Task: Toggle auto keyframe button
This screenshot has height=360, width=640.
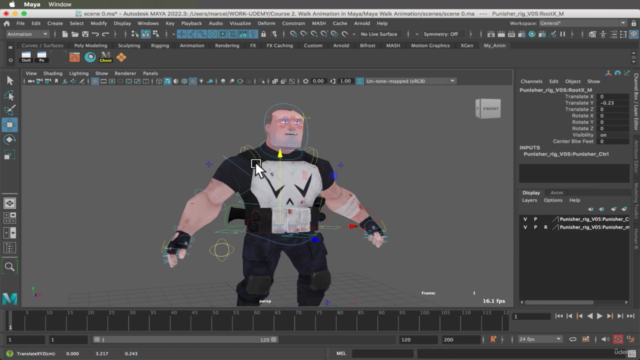Action: [618, 339]
